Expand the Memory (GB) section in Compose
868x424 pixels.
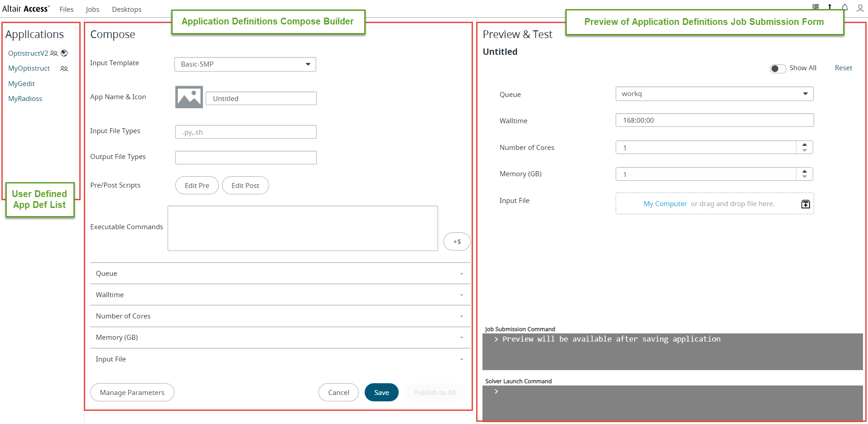[x=280, y=337]
